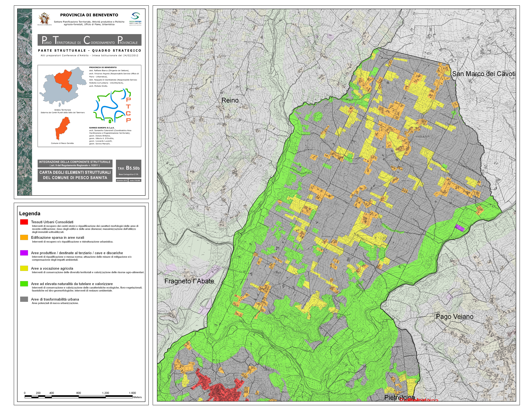Click the 'Atti preparatori Conferenze d'Ambito' line
The width and height of the screenshot is (532, 411).
pos(89,56)
